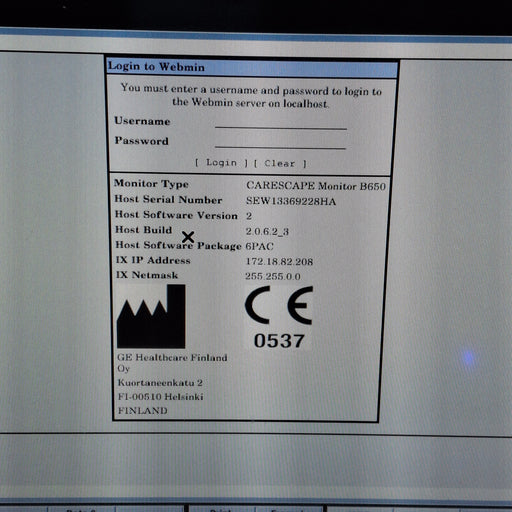
Task: Click the Username input field
Action: pyautogui.click(x=281, y=122)
